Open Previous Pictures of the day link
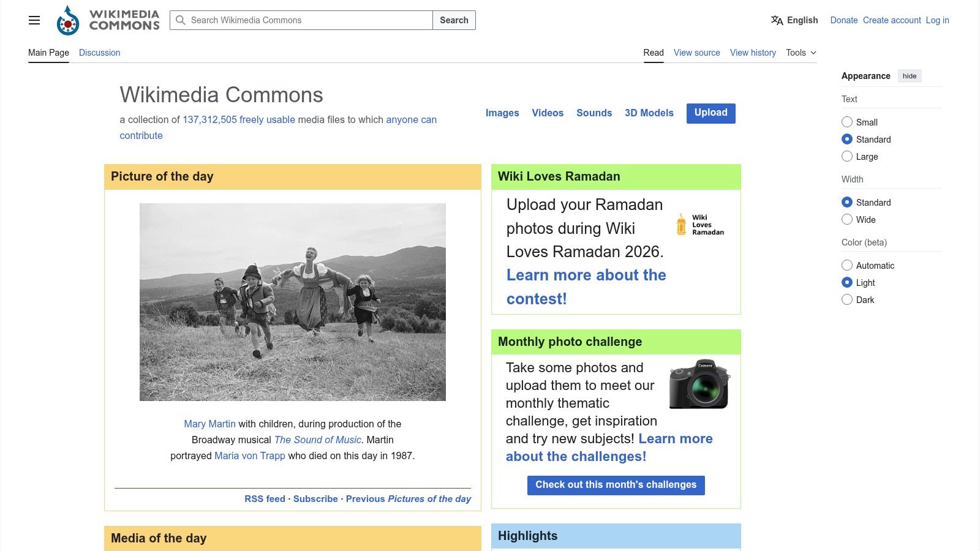The image size is (980, 551). (x=409, y=499)
